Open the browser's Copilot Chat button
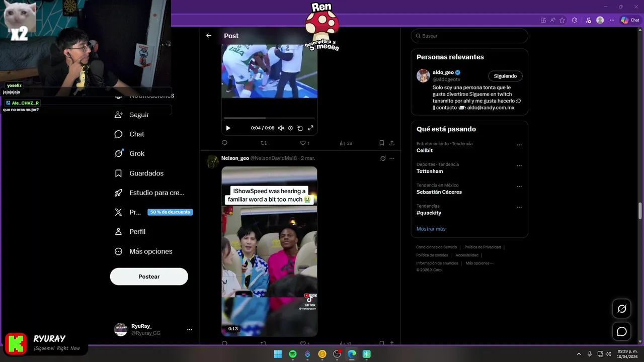The image size is (644, 362). [x=630, y=20]
